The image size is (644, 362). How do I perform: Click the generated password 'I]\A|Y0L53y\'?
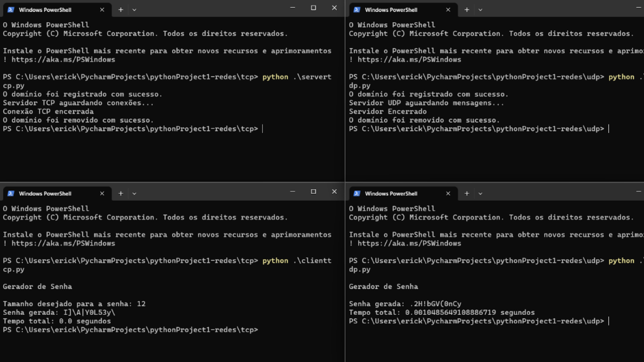[x=89, y=313]
